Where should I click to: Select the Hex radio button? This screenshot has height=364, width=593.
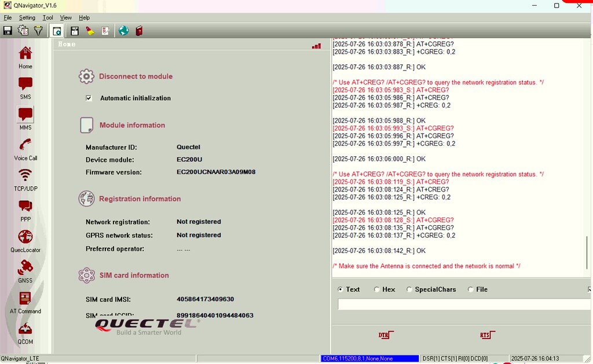click(x=377, y=289)
